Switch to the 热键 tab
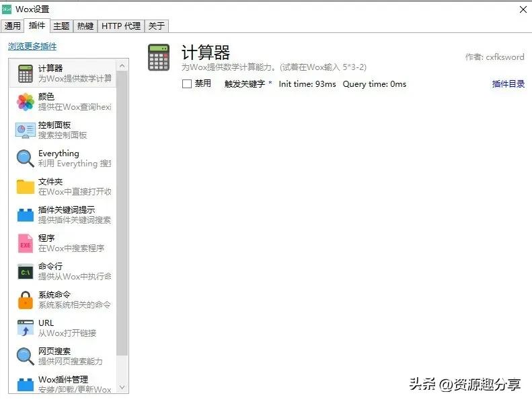Viewport: 532px width, 402px height. (85, 26)
